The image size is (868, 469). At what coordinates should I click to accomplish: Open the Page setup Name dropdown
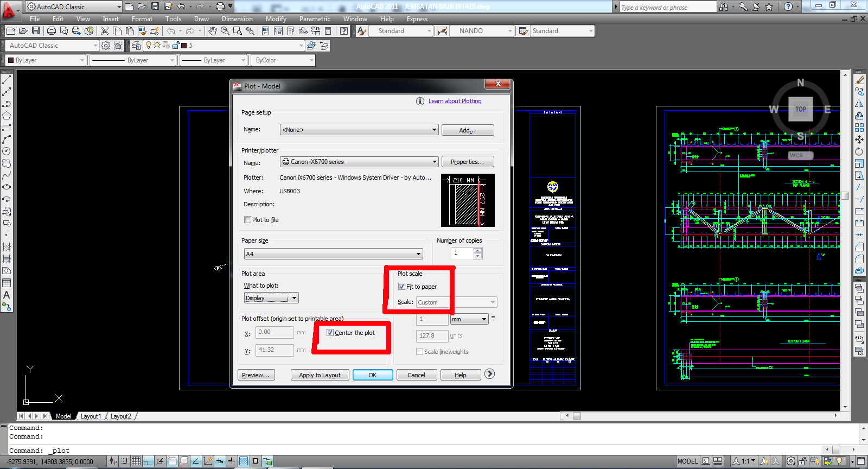(359, 130)
